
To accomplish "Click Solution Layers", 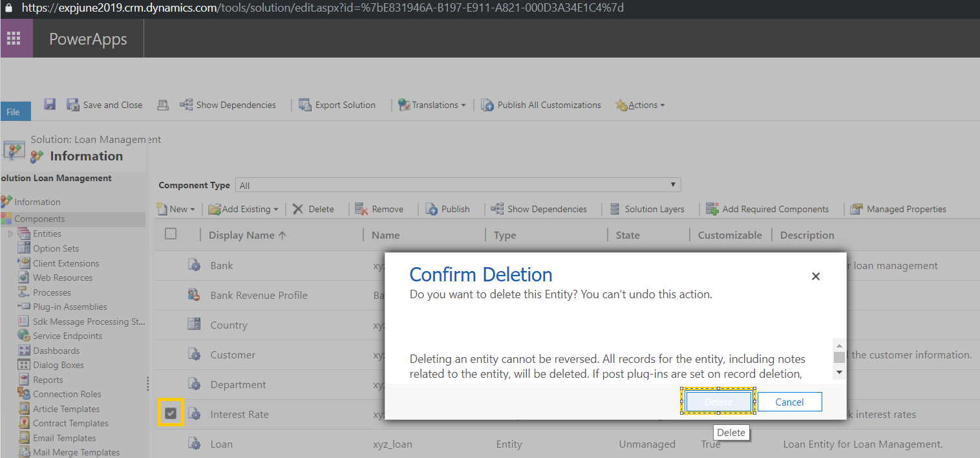I will pos(647,209).
